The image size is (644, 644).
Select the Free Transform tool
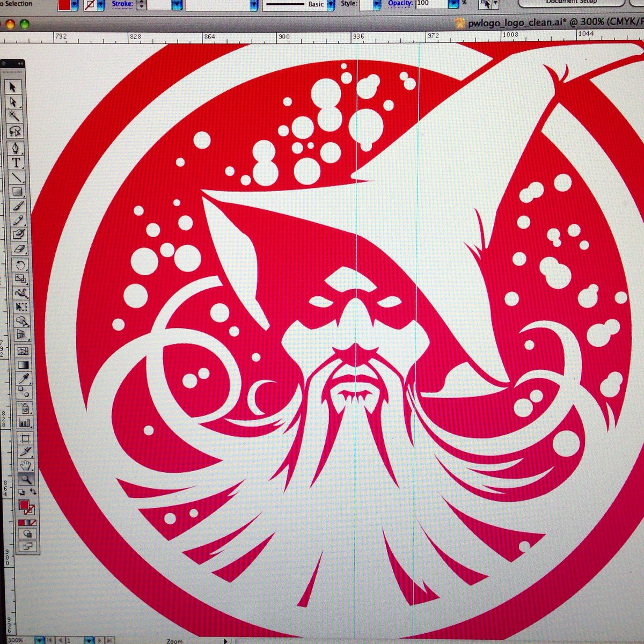point(22,307)
